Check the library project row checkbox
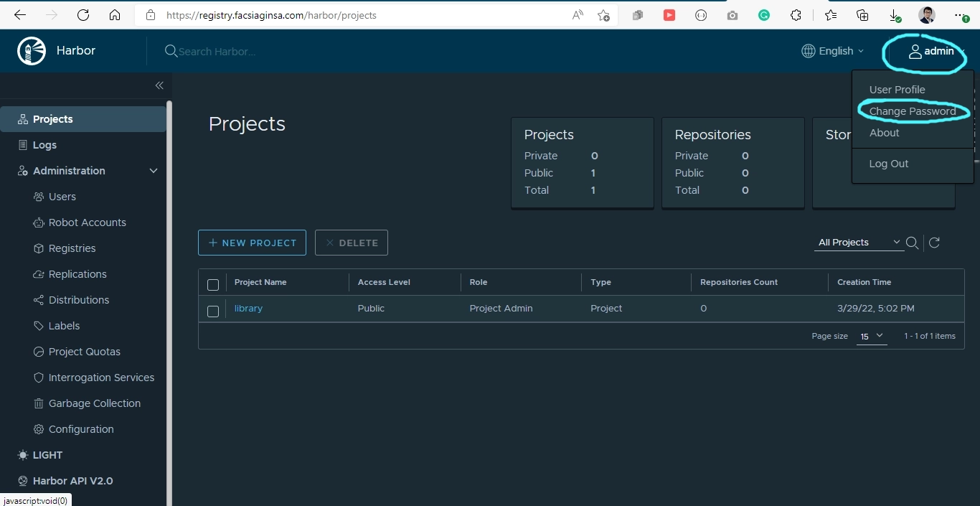980x506 pixels. [x=213, y=311]
